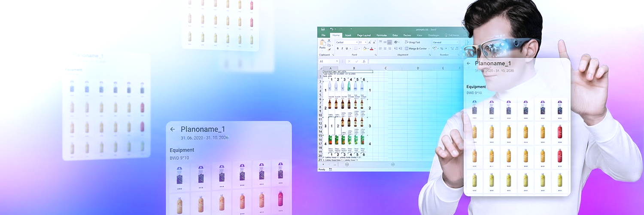Select the red bottle in right planogram panel
Image resolution: width=644 pixels, height=215 pixels.
pyautogui.click(x=560, y=132)
